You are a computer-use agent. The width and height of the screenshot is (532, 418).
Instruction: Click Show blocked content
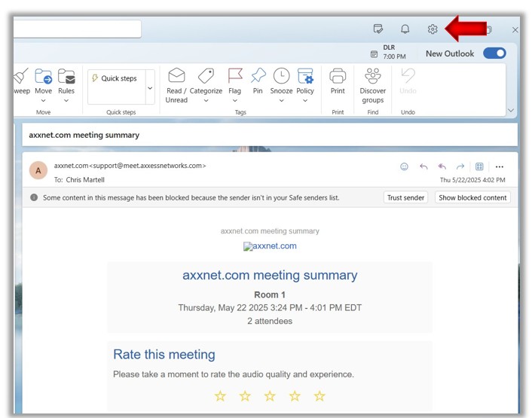click(x=473, y=197)
